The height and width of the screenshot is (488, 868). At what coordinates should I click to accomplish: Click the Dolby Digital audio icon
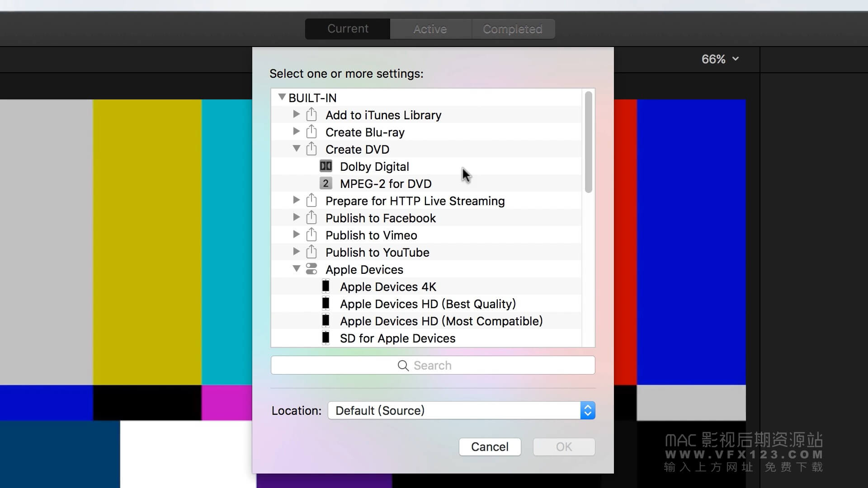pos(325,166)
